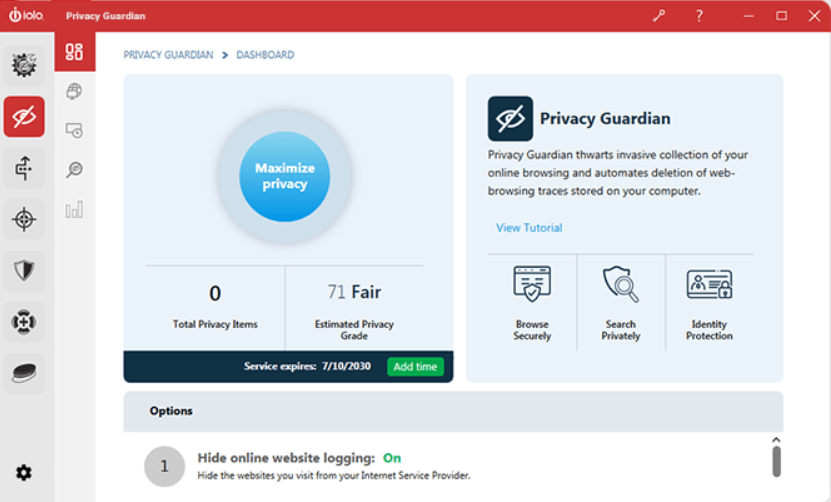Open the signpost arrows sidebar icon
Screen dimensions: 831x502
coord(24,169)
